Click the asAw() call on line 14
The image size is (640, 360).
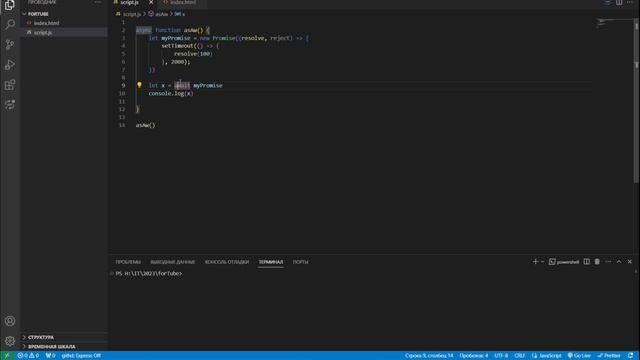point(145,125)
